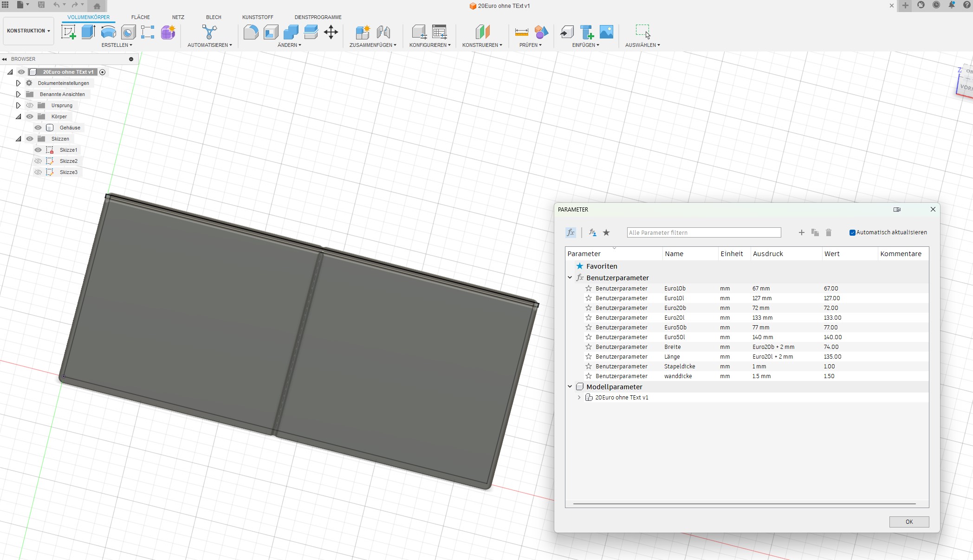The height and width of the screenshot is (560, 973).
Task: Open the Blech ribbon tab
Action: tap(214, 17)
